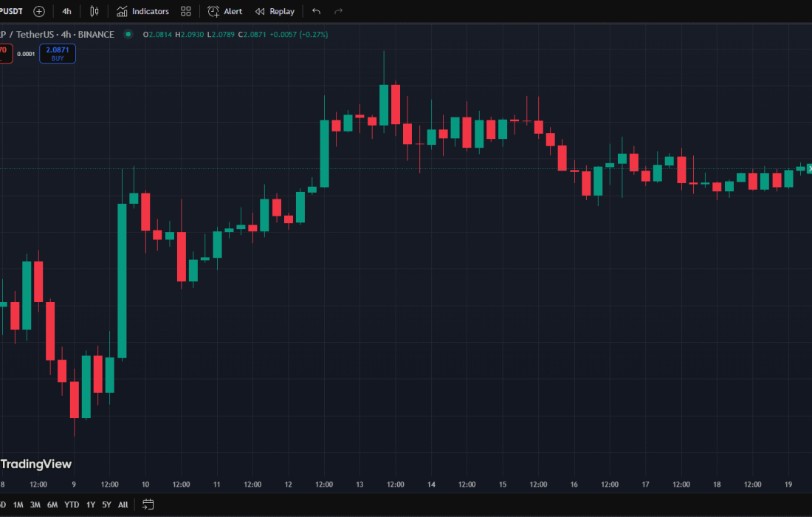Select the 1M date range
The width and height of the screenshot is (812, 517).
coord(18,505)
